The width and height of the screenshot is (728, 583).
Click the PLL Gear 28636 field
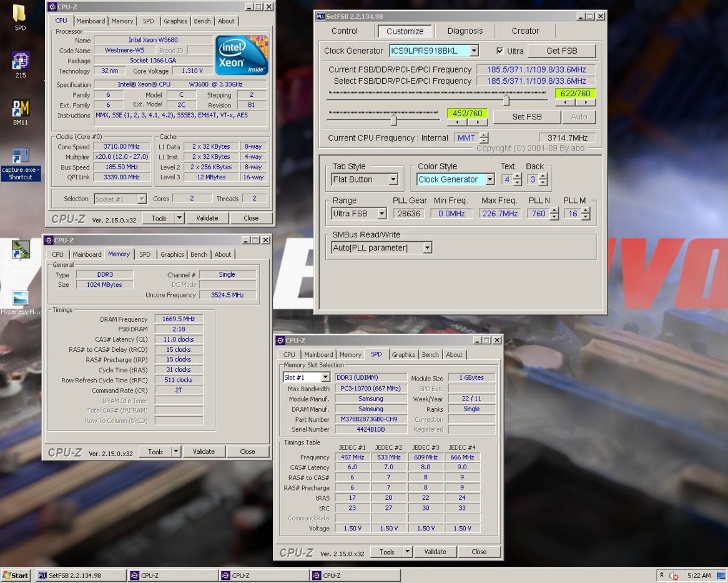pyautogui.click(x=408, y=214)
